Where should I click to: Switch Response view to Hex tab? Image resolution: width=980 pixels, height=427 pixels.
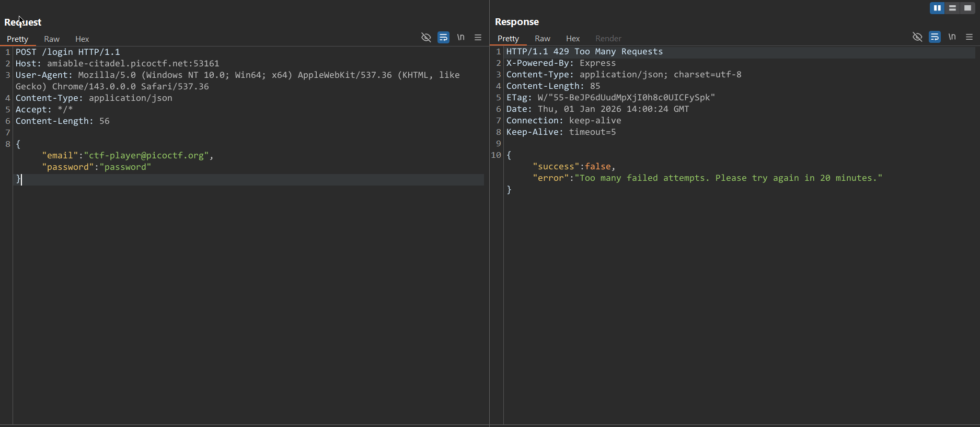573,39
